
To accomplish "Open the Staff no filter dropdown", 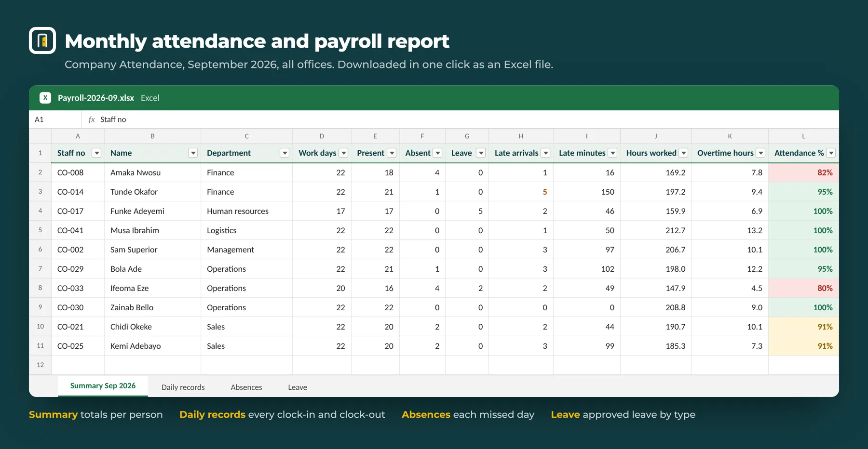I will (97, 153).
